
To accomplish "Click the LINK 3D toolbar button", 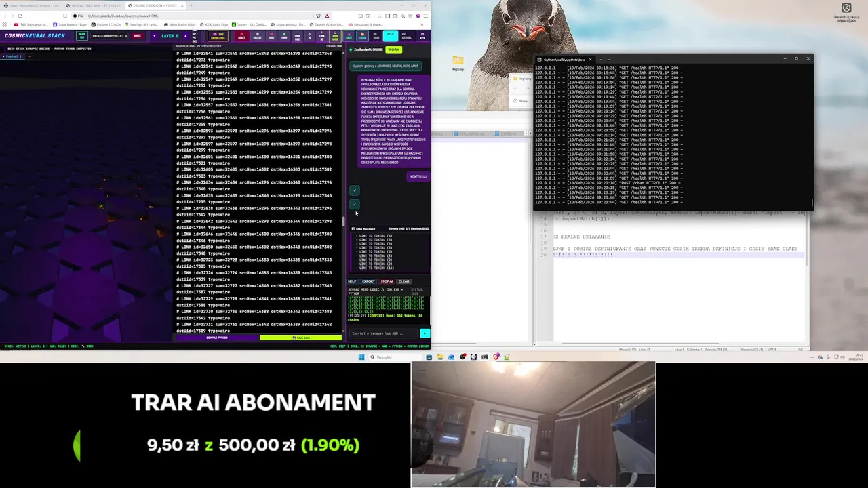I will (322, 35).
